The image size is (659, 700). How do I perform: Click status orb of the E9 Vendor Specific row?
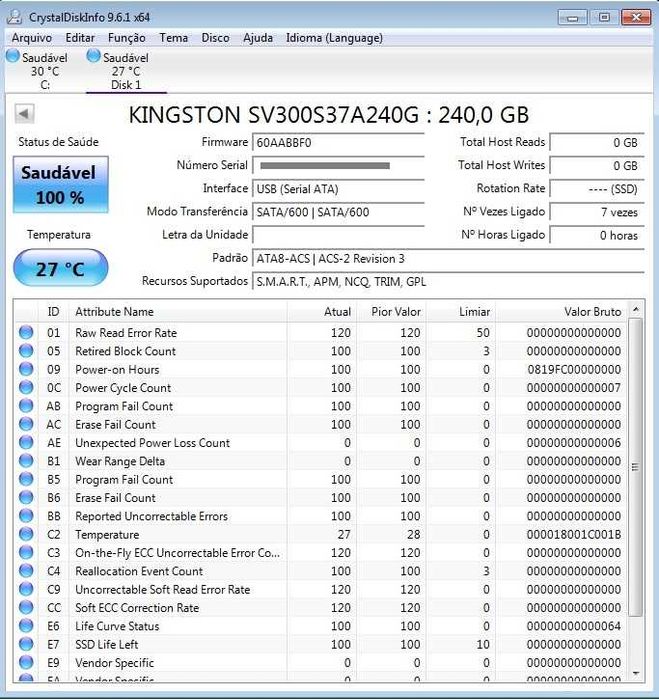point(26,662)
